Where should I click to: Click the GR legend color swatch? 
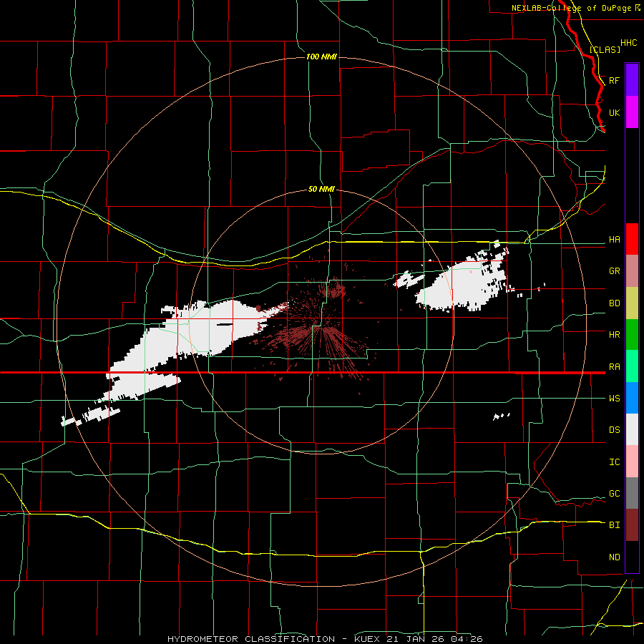click(632, 271)
